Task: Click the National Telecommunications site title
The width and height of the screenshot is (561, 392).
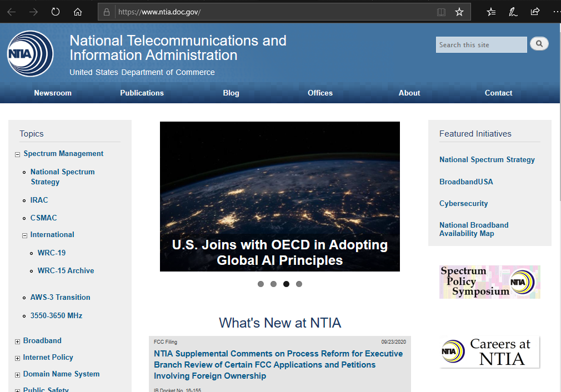Action: (178, 48)
